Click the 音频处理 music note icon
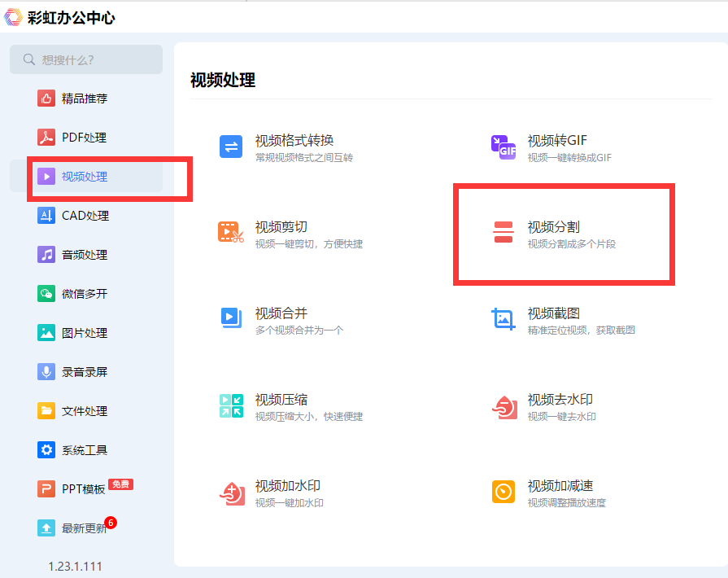Viewport: 728px width, 578px height. click(46, 255)
